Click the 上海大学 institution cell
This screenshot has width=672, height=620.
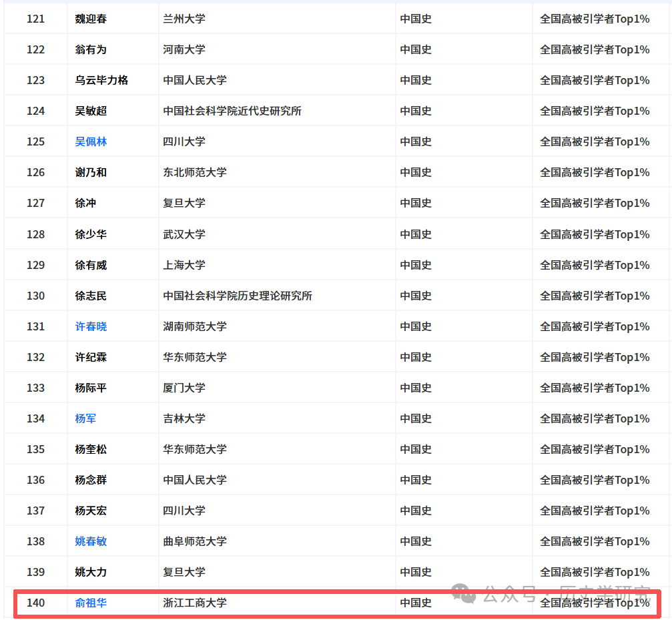click(x=184, y=265)
